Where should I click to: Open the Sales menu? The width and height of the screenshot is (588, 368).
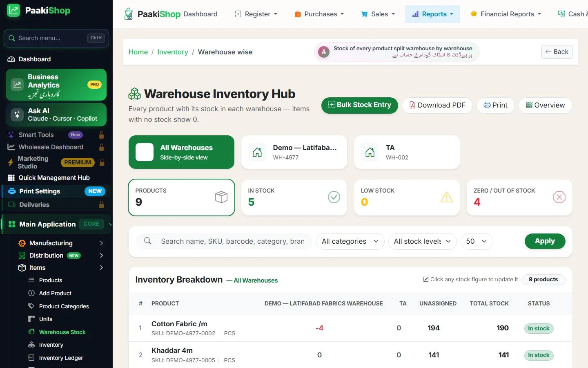(x=378, y=14)
